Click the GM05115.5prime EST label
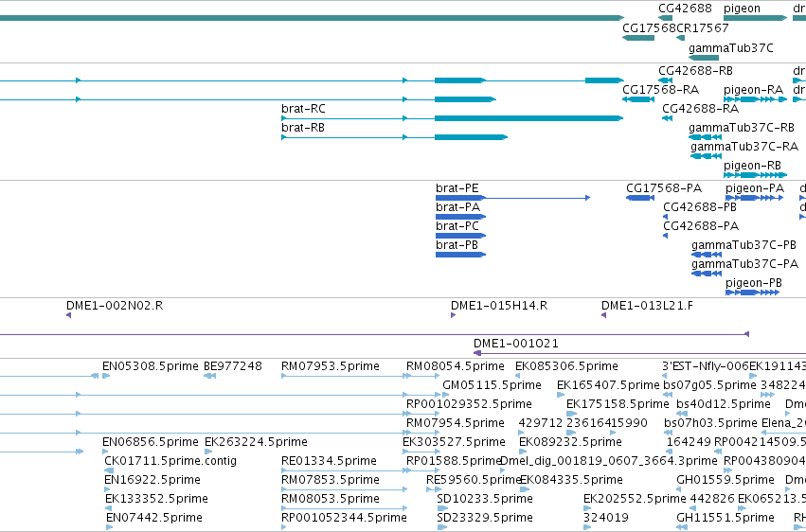The height and width of the screenshot is (532, 806). (492, 385)
